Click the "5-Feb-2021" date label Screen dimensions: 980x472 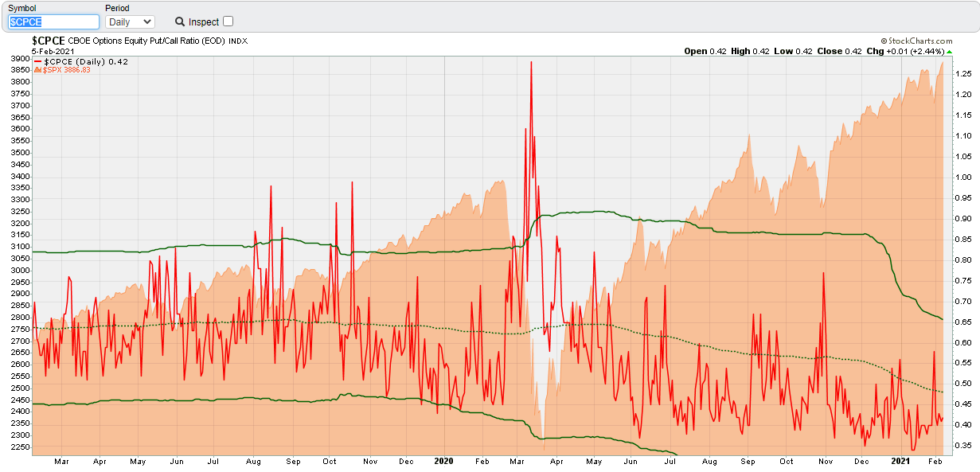pyautogui.click(x=51, y=51)
